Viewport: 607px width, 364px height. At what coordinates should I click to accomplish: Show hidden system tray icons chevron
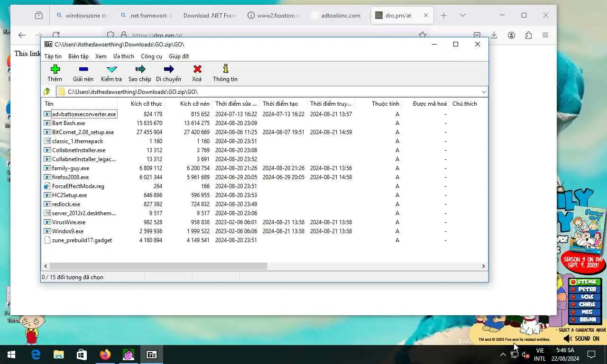(x=503, y=355)
